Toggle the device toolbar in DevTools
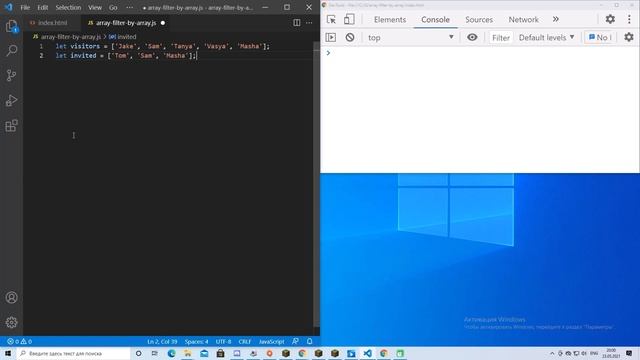 pyautogui.click(x=349, y=20)
